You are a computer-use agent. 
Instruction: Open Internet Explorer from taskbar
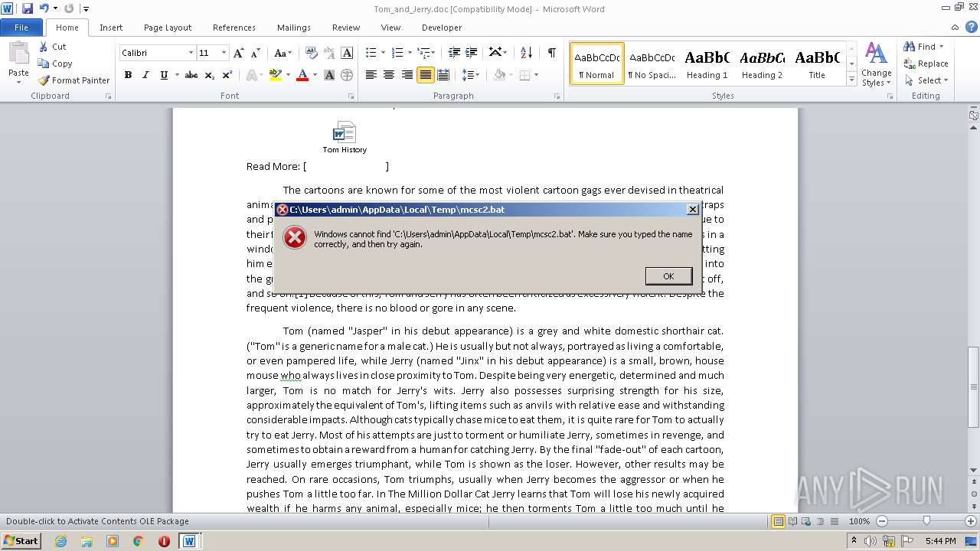60,541
